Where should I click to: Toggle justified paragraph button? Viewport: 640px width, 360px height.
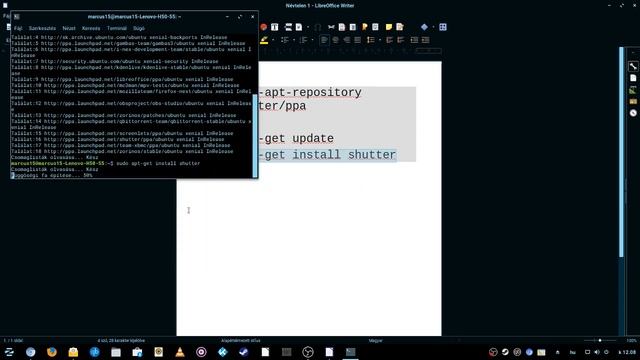point(358,40)
